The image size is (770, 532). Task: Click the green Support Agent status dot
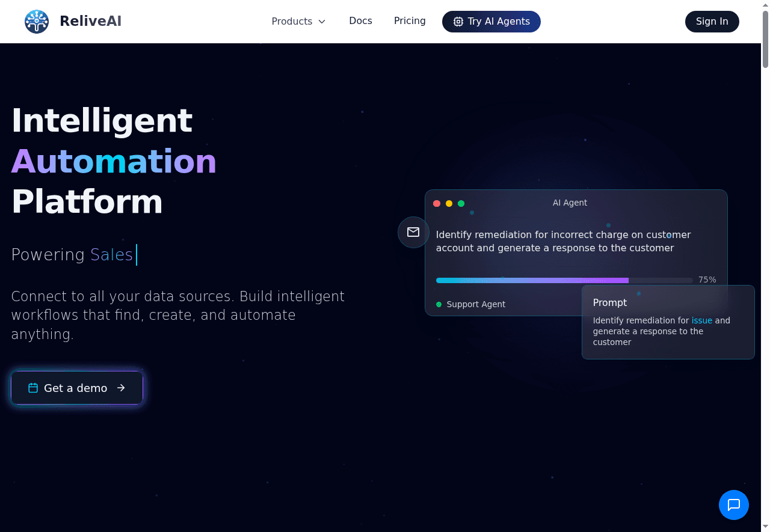439,305
